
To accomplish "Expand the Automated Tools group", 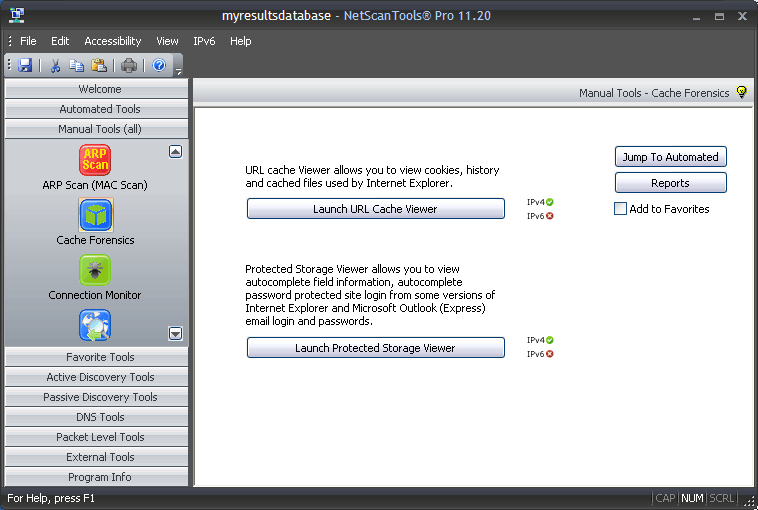I will point(97,109).
